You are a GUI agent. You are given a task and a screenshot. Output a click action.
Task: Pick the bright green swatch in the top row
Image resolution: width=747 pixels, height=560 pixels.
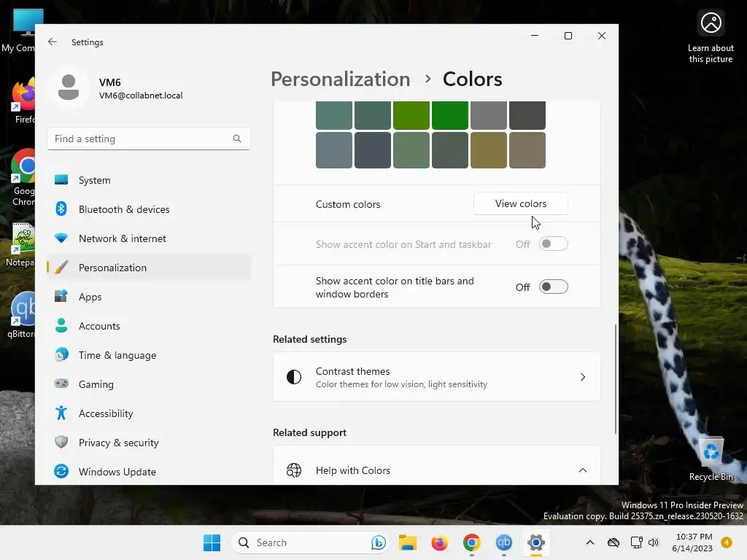[x=449, y=115]
